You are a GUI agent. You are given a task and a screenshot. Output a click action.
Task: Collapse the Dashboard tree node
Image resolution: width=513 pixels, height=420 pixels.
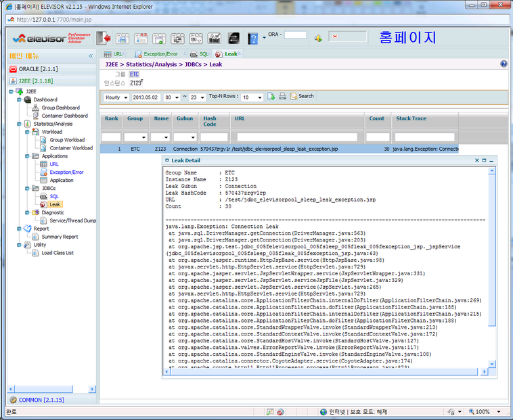tap(19, 99)
